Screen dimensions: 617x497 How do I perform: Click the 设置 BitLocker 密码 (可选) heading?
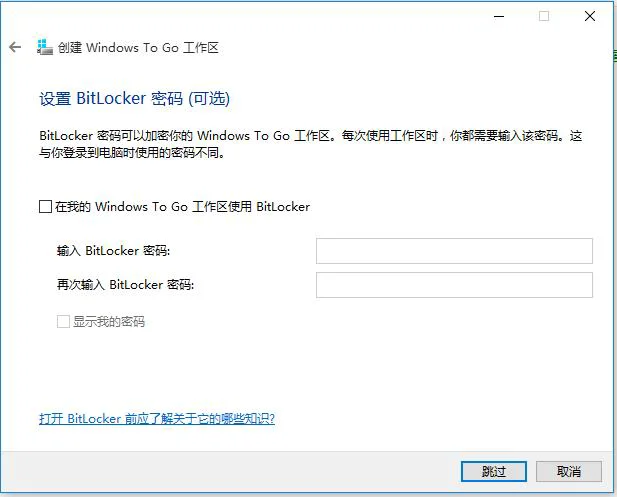tap(135, 98)
